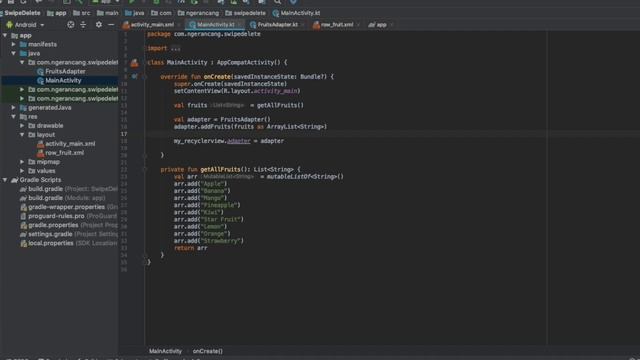Click line number 17 in the gutter

coord(124,134)
